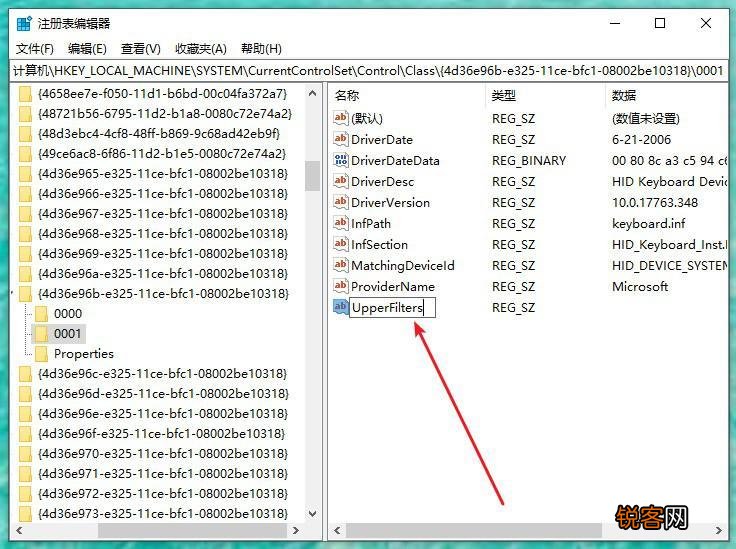Click the tree pane vertical scrollbar thumb

(313, 175)
